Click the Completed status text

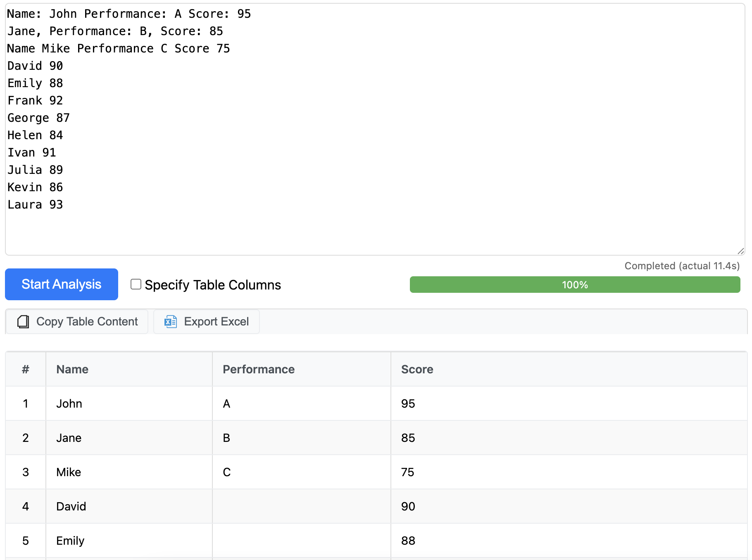[682, 266]
